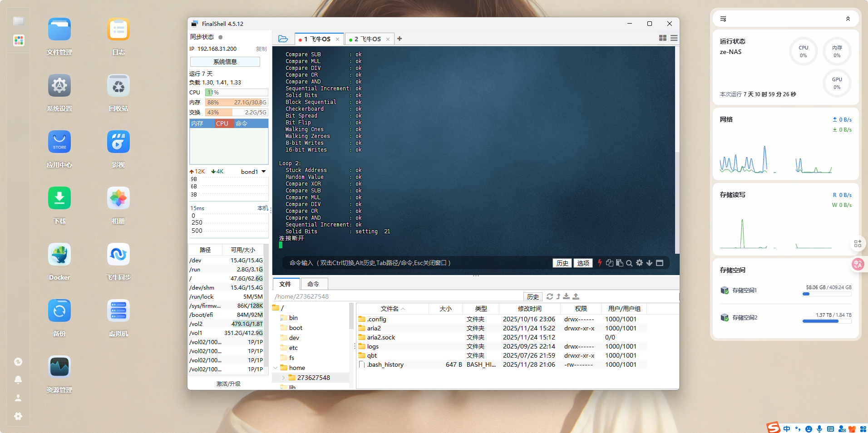This screenshot has height=433, width=868.
Task: Click the download icon in file toolbar
Action: point(567,296)
